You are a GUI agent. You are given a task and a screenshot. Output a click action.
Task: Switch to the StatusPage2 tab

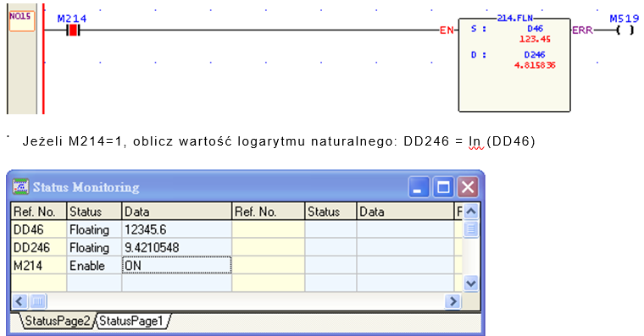(x=57, y=321)
